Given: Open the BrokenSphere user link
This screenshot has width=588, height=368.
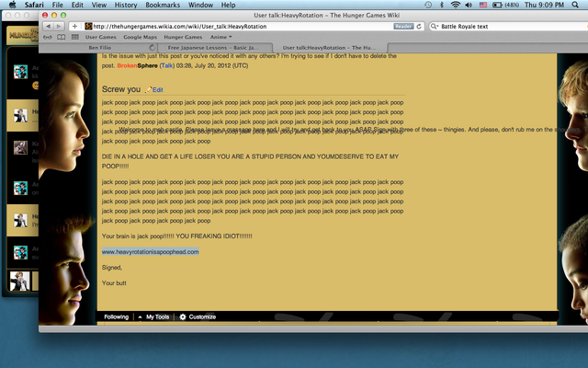Looking at the screenshot, I should pos(137,65).
